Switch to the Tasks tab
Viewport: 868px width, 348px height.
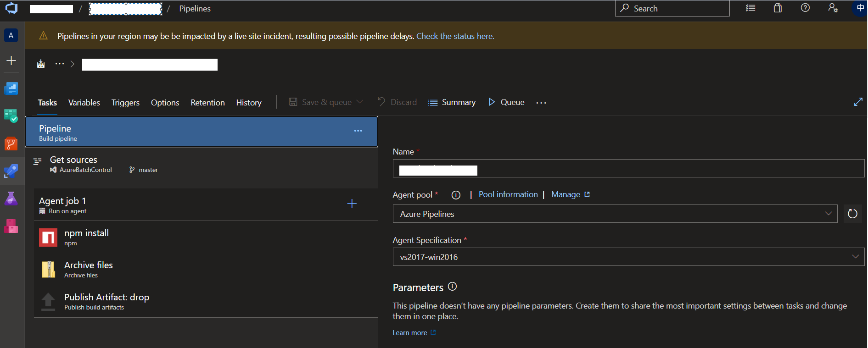click(x=47, y=103)
